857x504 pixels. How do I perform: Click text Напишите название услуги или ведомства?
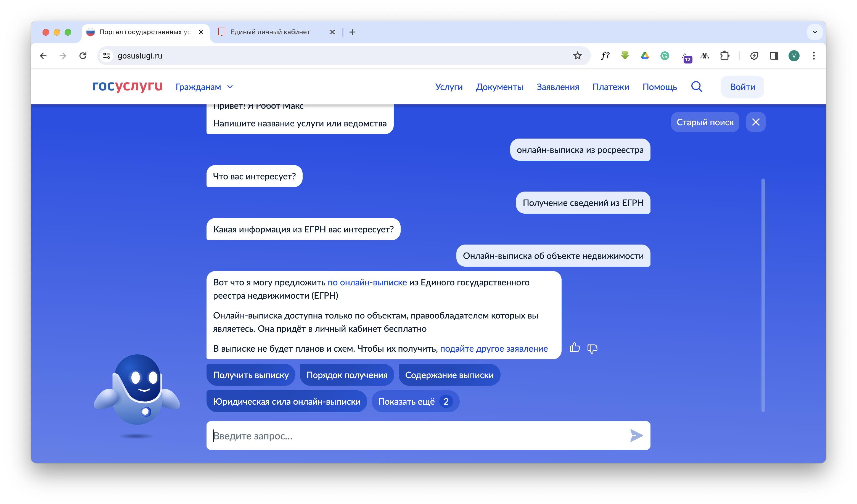point(300,124)
